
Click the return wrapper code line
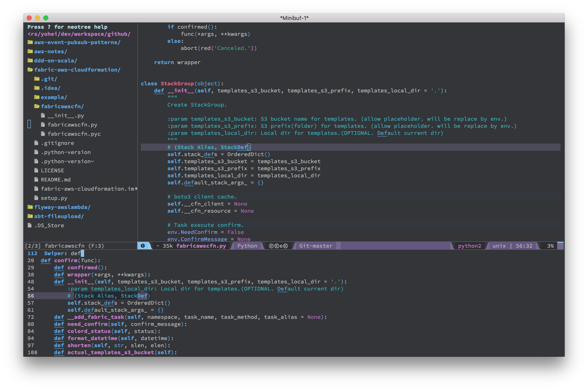[177, 62]
